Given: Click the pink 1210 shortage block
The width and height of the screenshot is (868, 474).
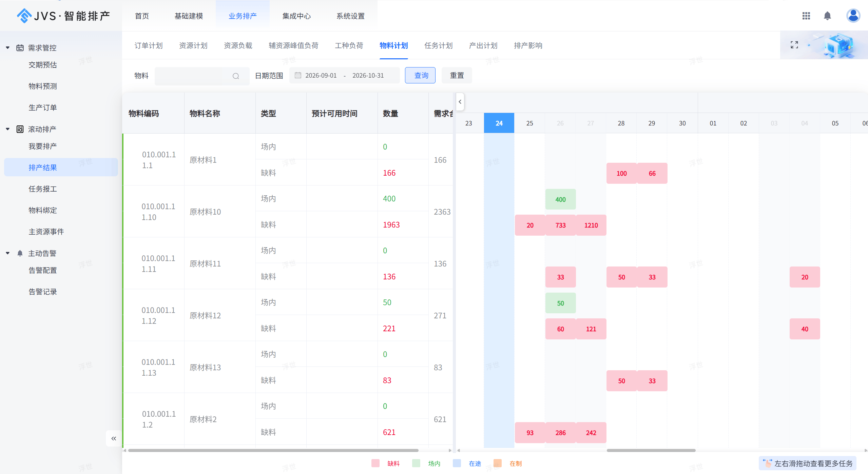Looking at the screenshot, I should (591, 225).
